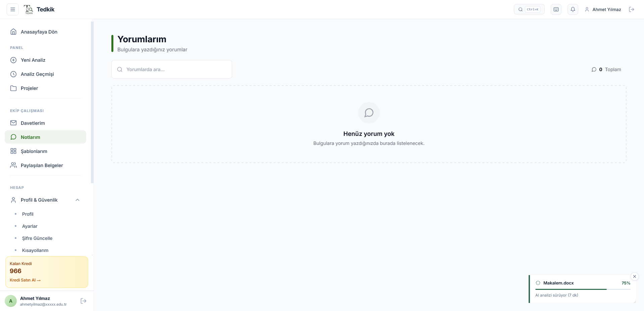Click the envelope icon for Davetlerim
644x311 pixels.
click(13, 123)
